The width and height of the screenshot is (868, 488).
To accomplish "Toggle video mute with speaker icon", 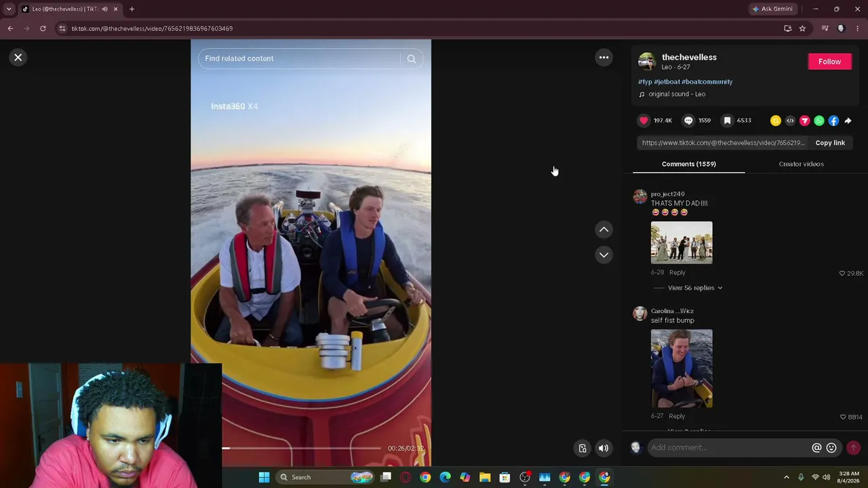I will (x=604, y=448).
